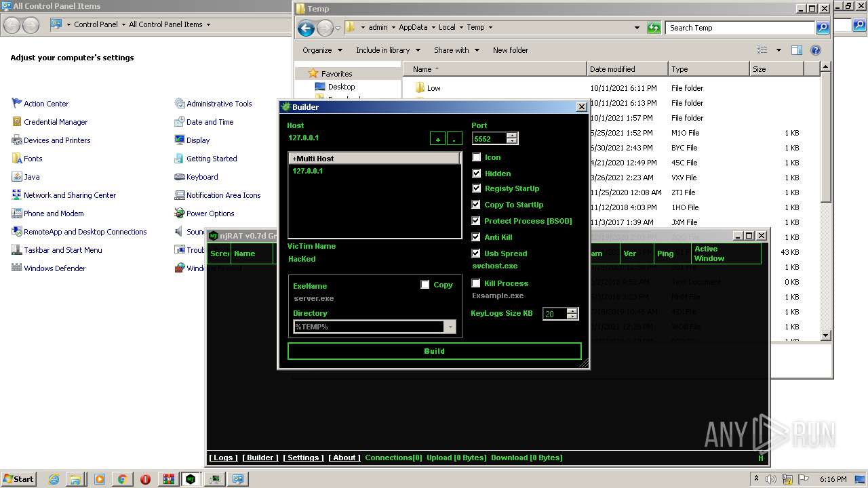Uncheck the Hidden option in Builder
868x488 pixels.
tap(477, 174)
